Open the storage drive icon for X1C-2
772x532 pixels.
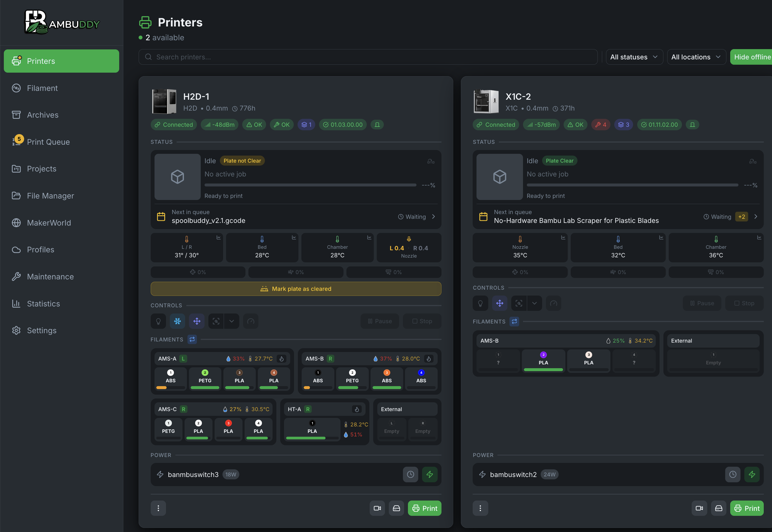719,508
